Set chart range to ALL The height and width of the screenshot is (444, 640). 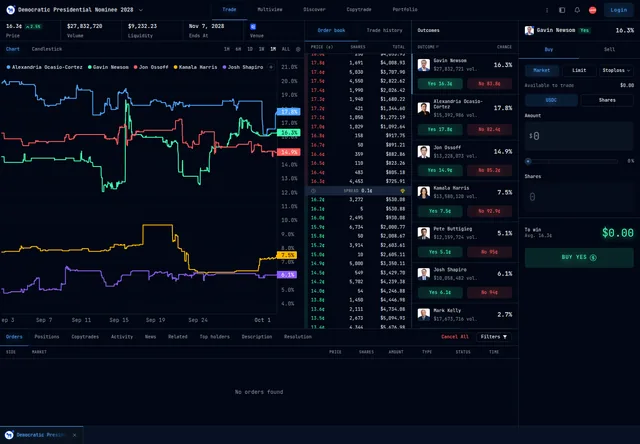point(286,49)
